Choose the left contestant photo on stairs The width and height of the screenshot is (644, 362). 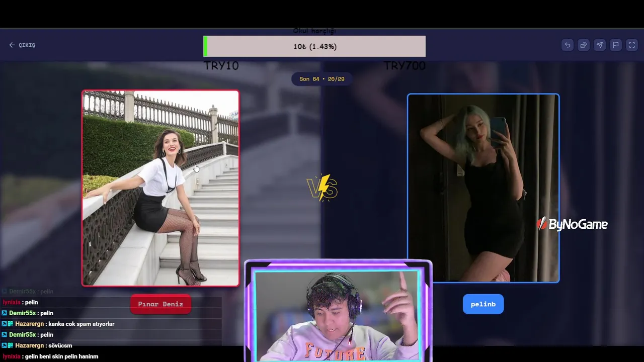pos(160,188)
